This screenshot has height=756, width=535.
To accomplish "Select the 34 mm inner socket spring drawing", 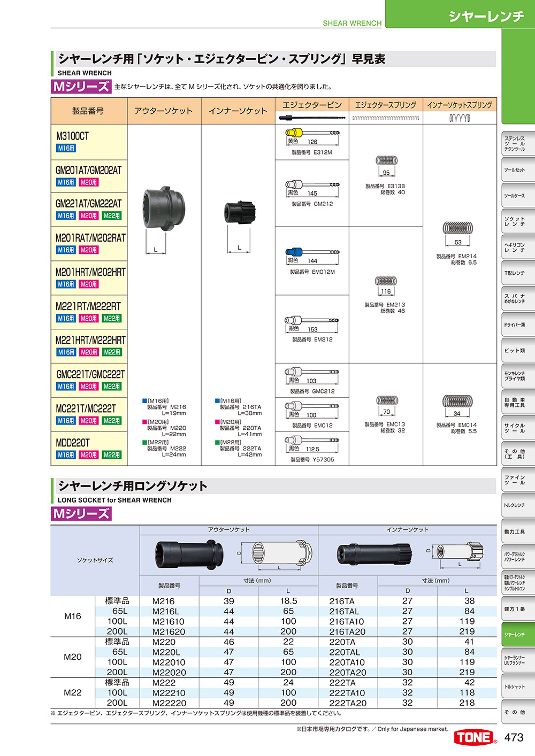I will pyautogui.click(x=457, y=401).
